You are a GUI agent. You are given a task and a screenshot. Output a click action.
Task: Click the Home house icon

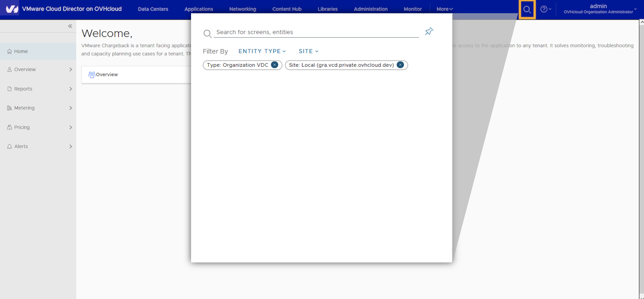[10, 51]
